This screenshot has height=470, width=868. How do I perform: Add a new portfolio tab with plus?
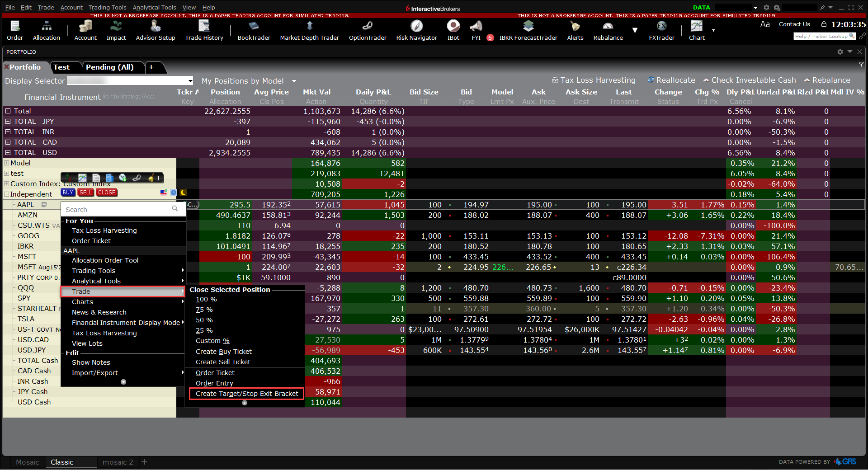point(151,67)
